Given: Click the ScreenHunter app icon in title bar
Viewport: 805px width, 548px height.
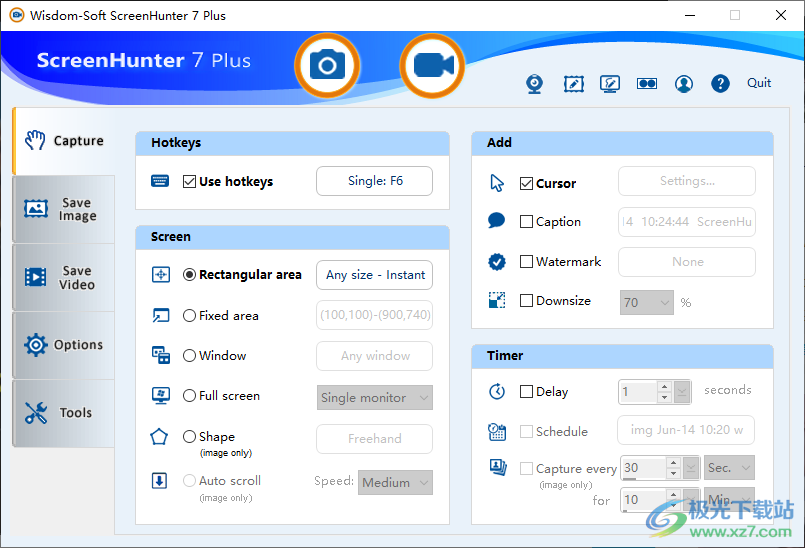Looking at the screenshot, I should [17, 15].
